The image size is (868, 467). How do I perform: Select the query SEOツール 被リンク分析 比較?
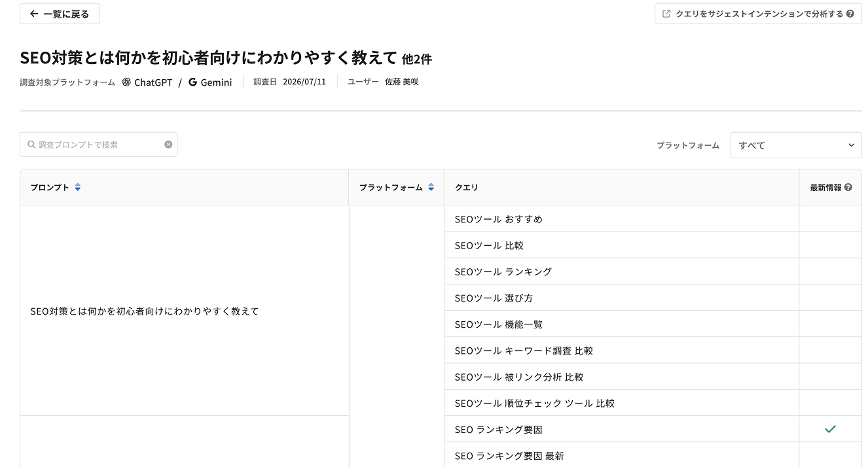pos(519,377)
